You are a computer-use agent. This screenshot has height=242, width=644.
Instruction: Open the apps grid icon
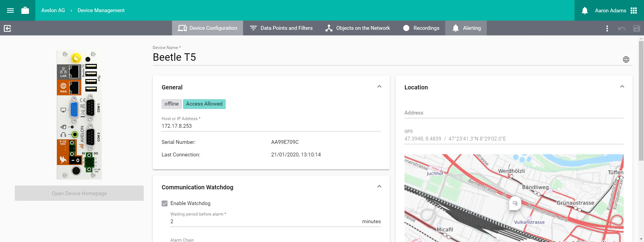[633, 11]
